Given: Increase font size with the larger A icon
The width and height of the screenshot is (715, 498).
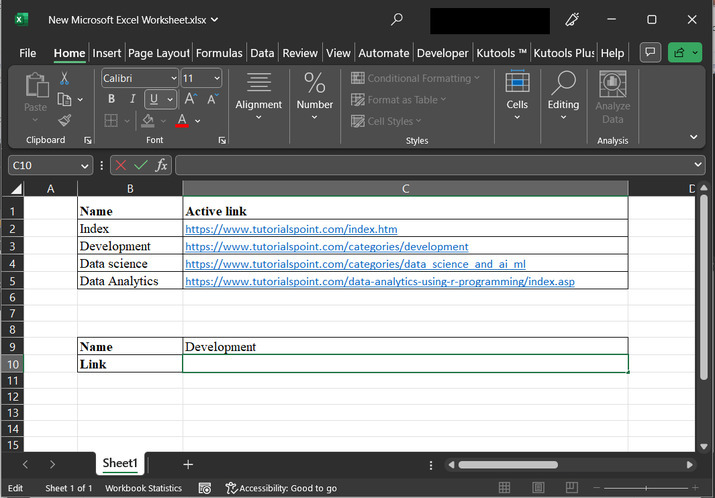Looking at the screenshot, I should click(190, 99).
